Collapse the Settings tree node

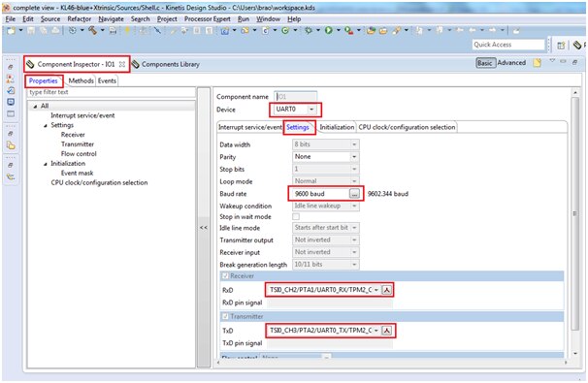[x=46, y=125]
